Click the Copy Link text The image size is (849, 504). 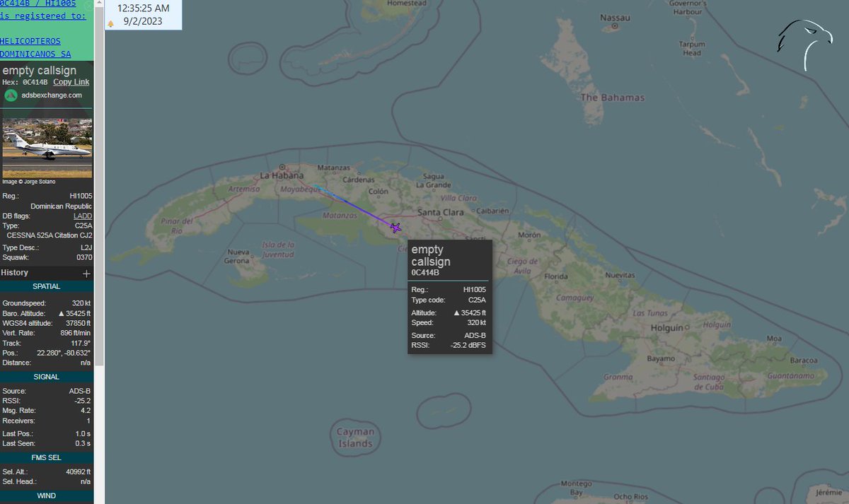[x=71, y=82]
